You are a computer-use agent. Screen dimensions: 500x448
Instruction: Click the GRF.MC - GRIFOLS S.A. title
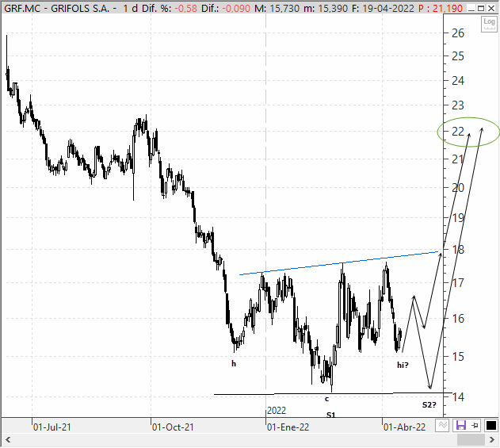click(56, 8)
